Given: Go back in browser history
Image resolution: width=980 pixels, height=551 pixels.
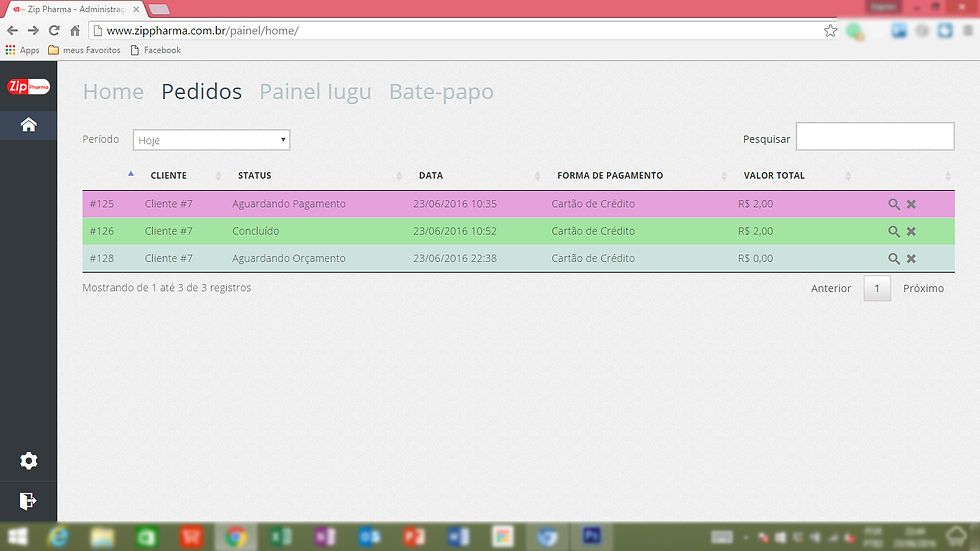Looking at the screenshot, I should point(12,31).
